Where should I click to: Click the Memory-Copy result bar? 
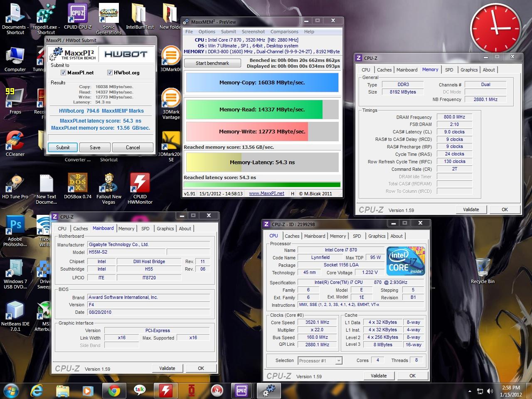point(262,83)
